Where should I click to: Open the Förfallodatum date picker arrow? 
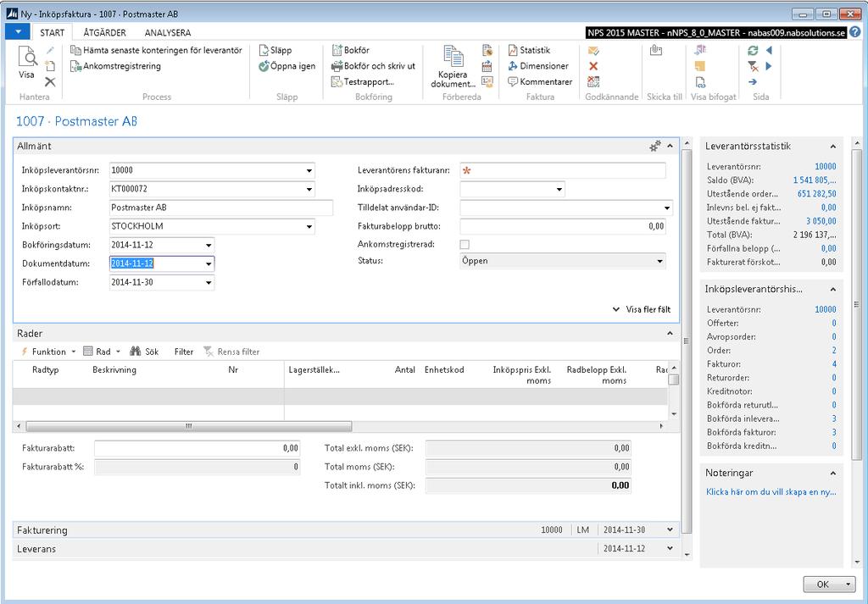(x=209, y=283)
